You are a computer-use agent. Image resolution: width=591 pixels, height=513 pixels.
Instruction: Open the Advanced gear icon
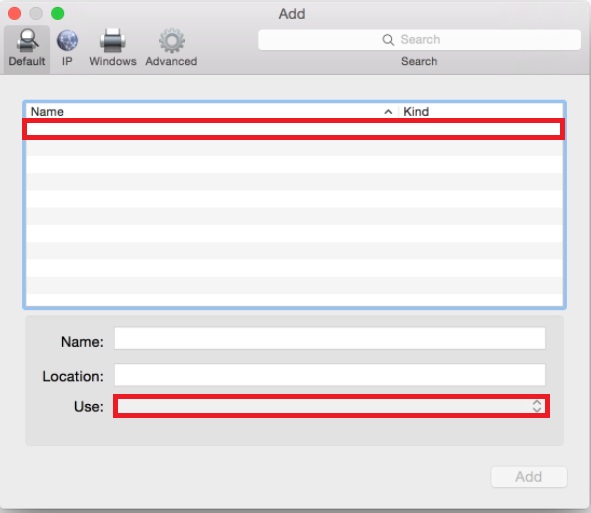point(171,40)
